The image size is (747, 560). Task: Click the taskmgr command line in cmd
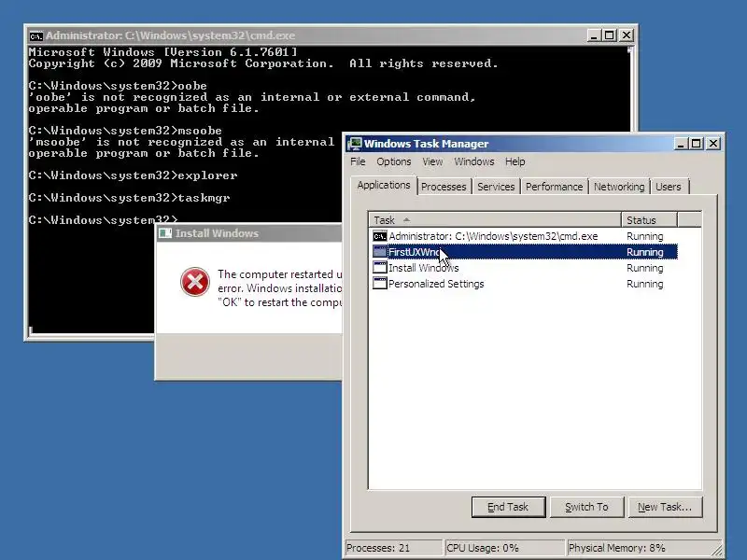(x=129, y=198)
